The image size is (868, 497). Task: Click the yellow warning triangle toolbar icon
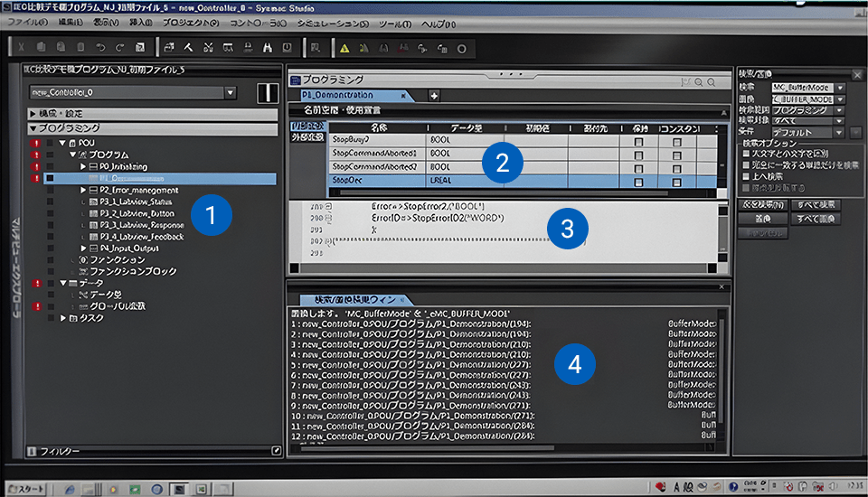pyautogui.click(x=344, y=49)
